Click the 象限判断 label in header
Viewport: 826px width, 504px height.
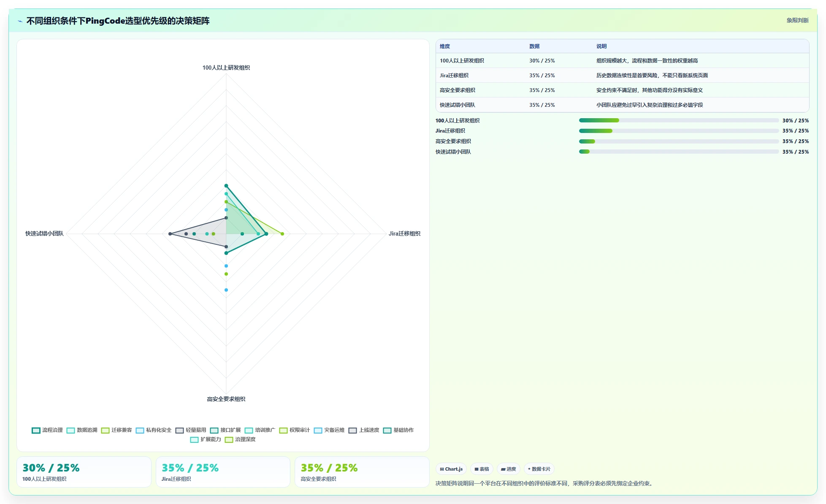click(797, 20)
